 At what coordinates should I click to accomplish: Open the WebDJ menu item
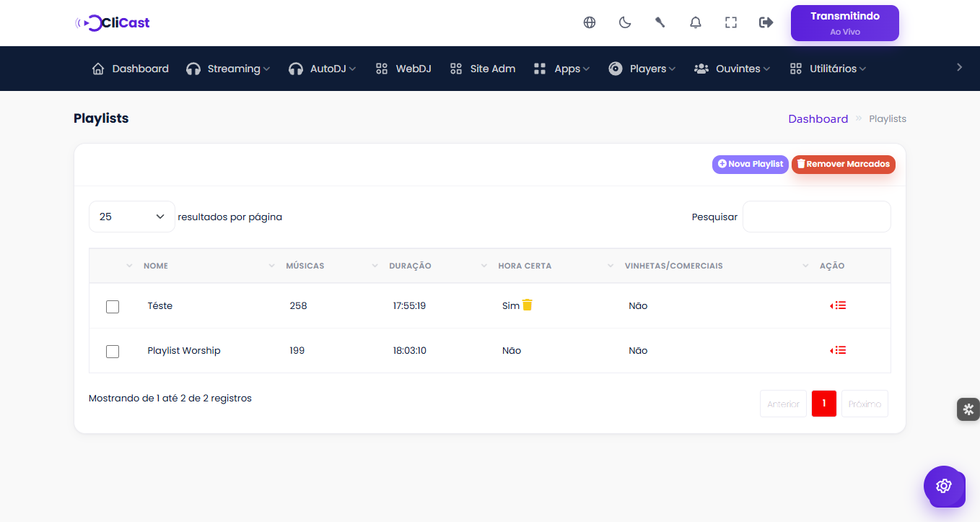(403, 69)
